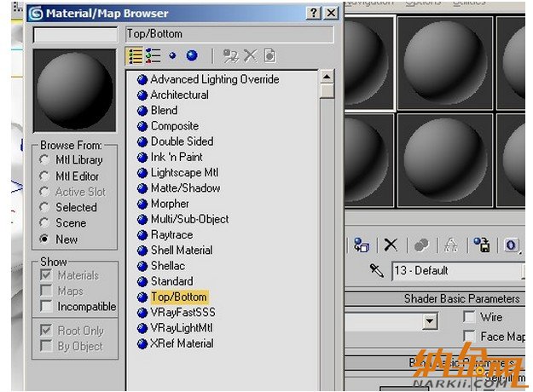
Task: Select Matte/Shadow material
Action: [186, 188]
